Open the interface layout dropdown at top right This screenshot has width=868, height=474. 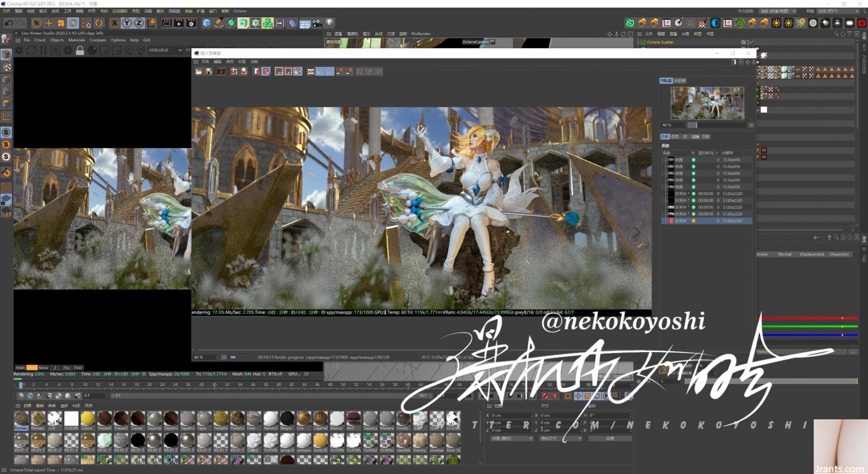(x=838, y=11)
